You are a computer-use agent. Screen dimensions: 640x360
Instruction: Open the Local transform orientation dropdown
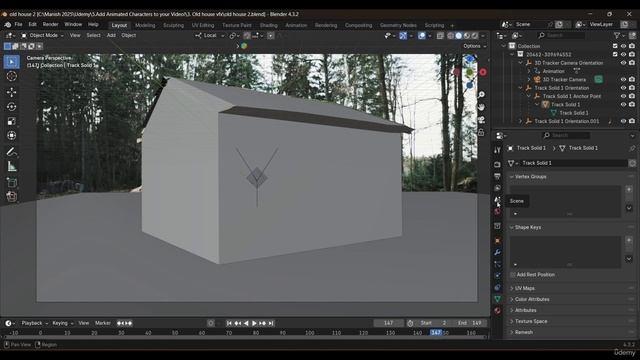[209, 36]
